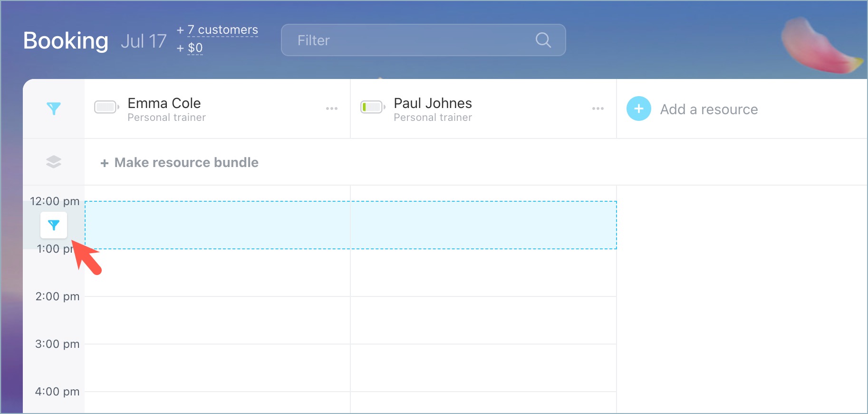Open Emma Cole's three-dot options menu
The width and height of the screenshot is (868, 414).
coord(332,109)
